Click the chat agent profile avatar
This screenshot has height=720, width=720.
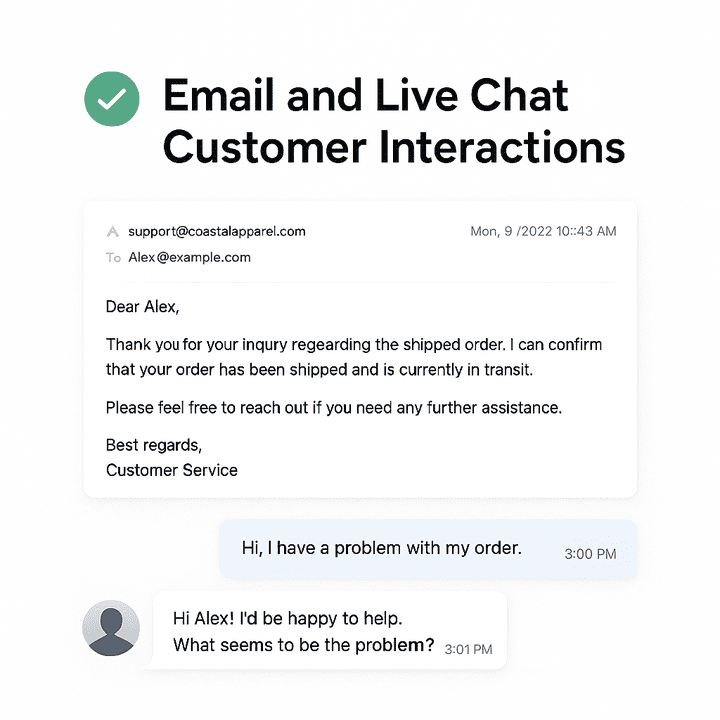coord(111,628)
